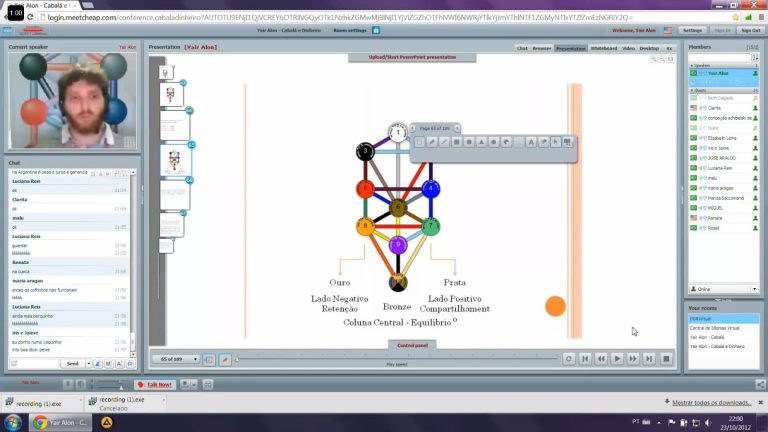Switch to the Desktop tab
The height and width of the screenshot is (432, 768).
click(x=649, y=48)
